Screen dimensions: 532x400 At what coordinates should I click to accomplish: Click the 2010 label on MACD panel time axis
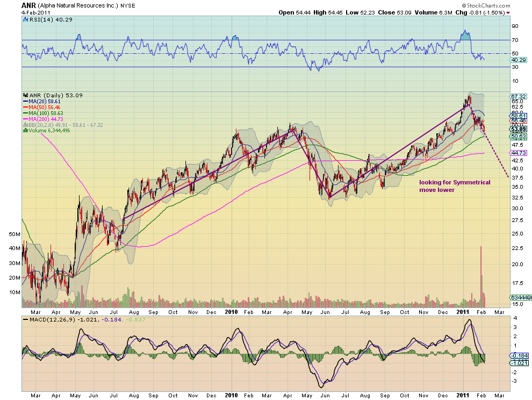[x=232, y=395]
